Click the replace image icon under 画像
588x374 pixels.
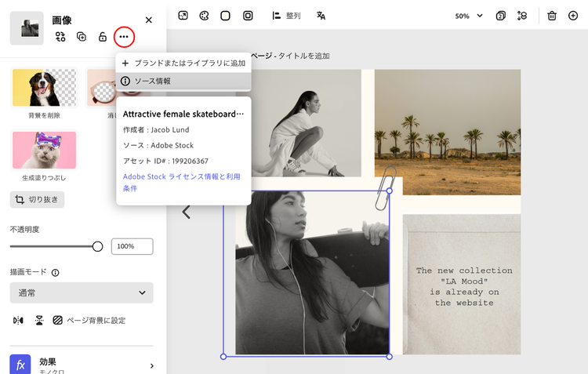pyautogui.click(x=60, y=37)
